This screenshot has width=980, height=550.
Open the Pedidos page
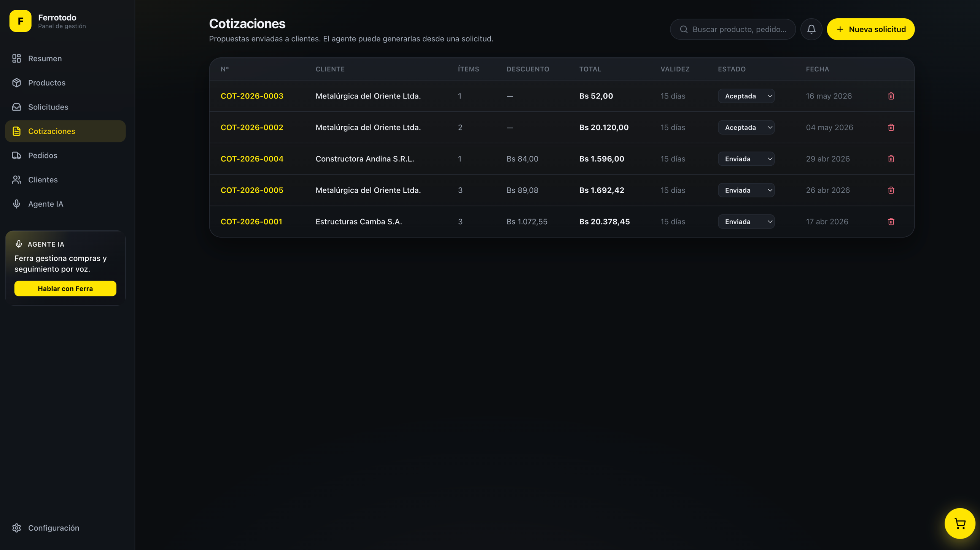point(65,155)
